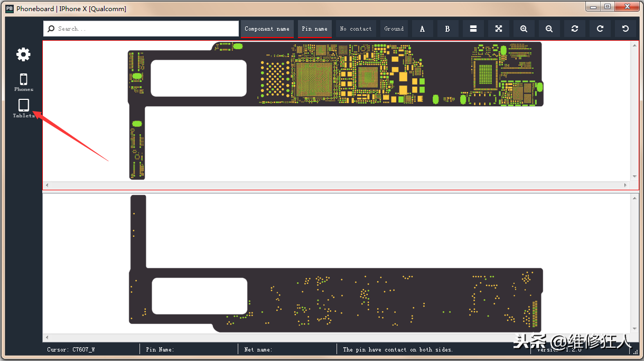Image resolution: width=644 pixels, height=361 pixels.
Task: Click the "Pin Name:" status field
Action: 160,349
